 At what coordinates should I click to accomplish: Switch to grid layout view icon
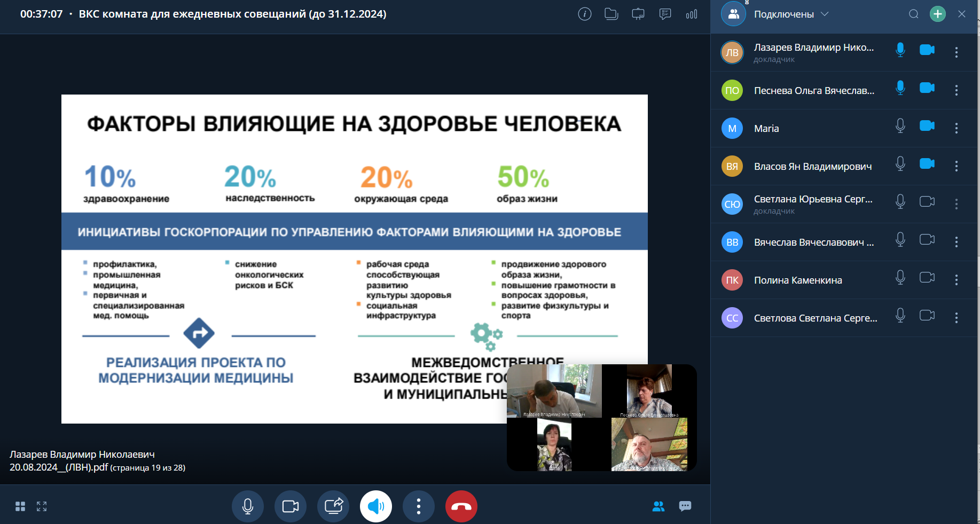point(20,506)
